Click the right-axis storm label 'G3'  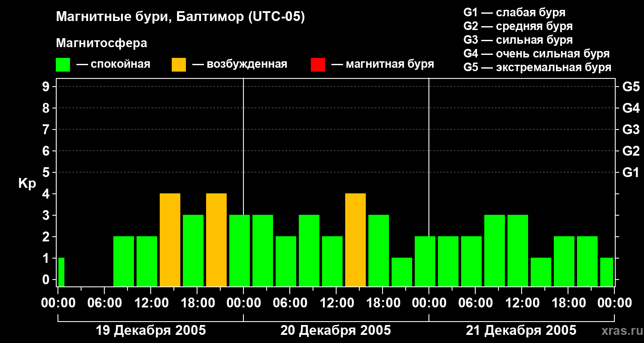point(631,129)
